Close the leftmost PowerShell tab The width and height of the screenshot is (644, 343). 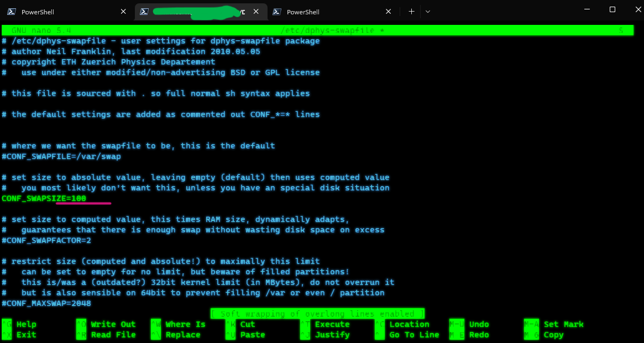(123, 12)
